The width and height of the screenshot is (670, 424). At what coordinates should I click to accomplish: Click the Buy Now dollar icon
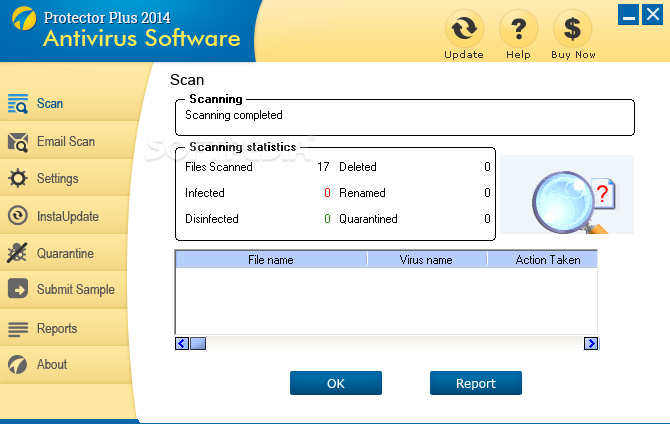[572, 29]
